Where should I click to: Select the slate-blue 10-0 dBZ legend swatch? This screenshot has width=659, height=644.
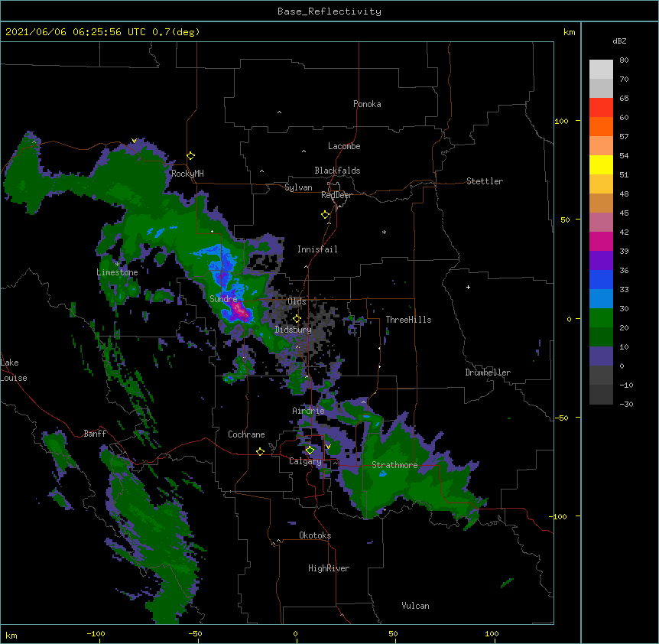click(x=601, y=356)
